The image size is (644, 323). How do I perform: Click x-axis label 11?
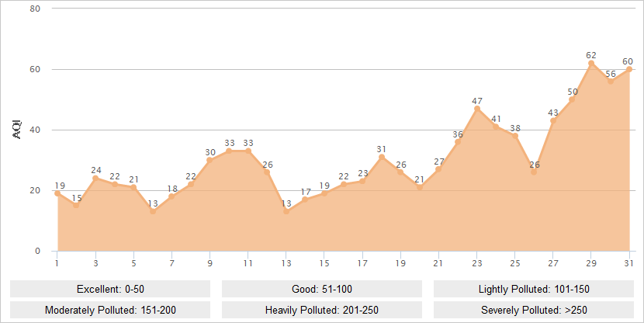pos(248,263)
